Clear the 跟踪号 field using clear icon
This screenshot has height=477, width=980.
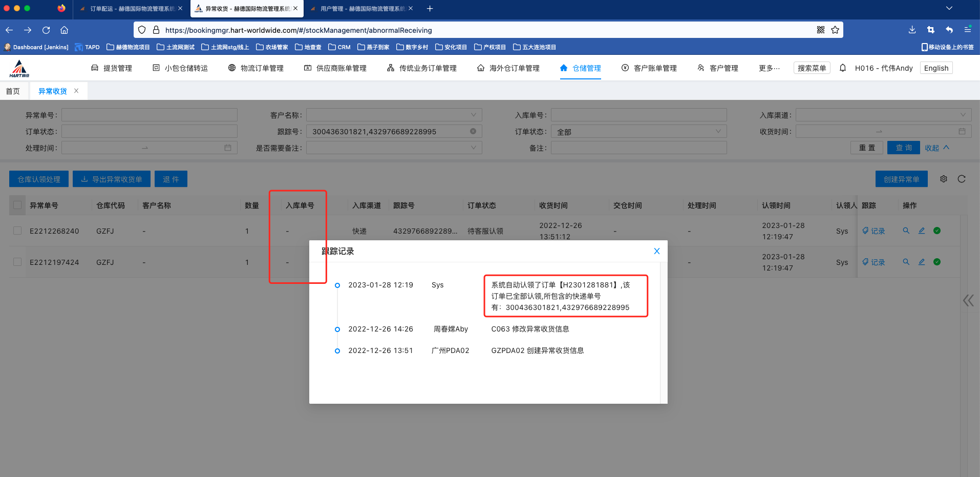click(x=473, y=131)
